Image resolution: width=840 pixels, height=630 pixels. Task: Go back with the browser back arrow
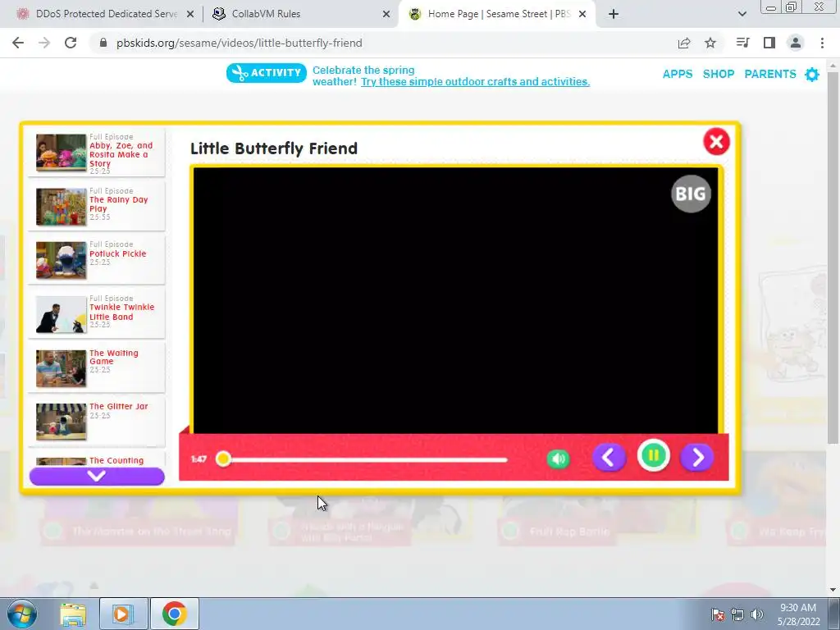pyautogui.click(x=18, y=43)
